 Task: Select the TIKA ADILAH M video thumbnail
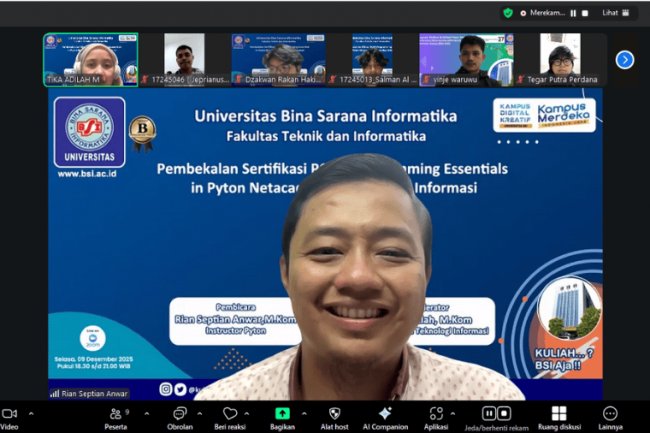[x=91, y=60]
